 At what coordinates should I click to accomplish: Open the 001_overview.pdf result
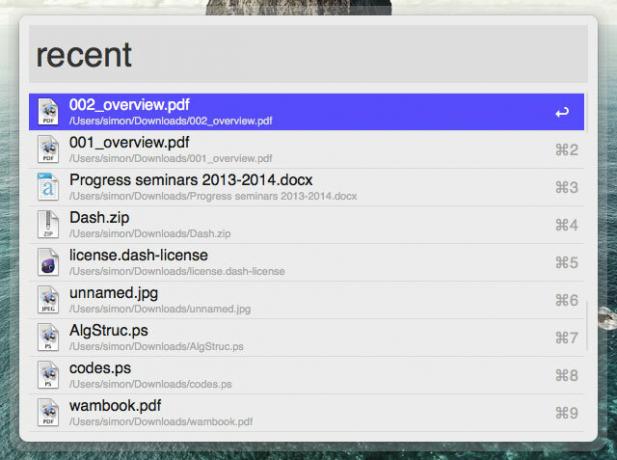(307, 150)
